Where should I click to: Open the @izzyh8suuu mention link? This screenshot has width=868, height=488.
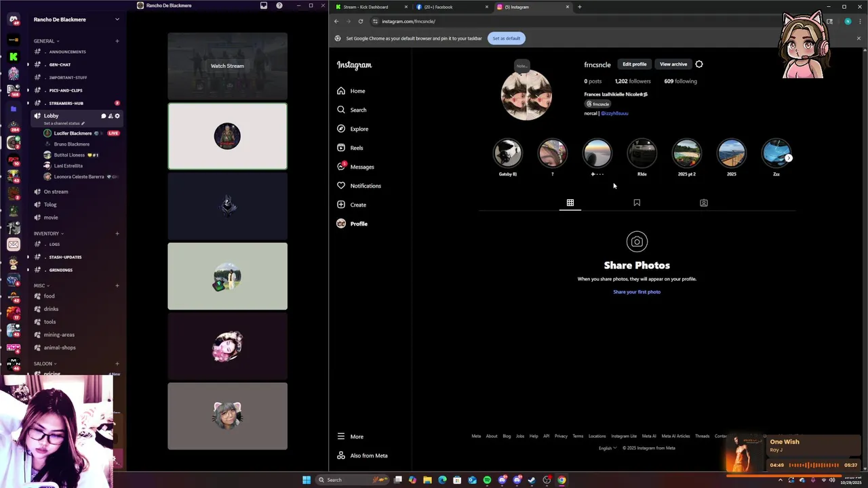click(x=614, y=113)
